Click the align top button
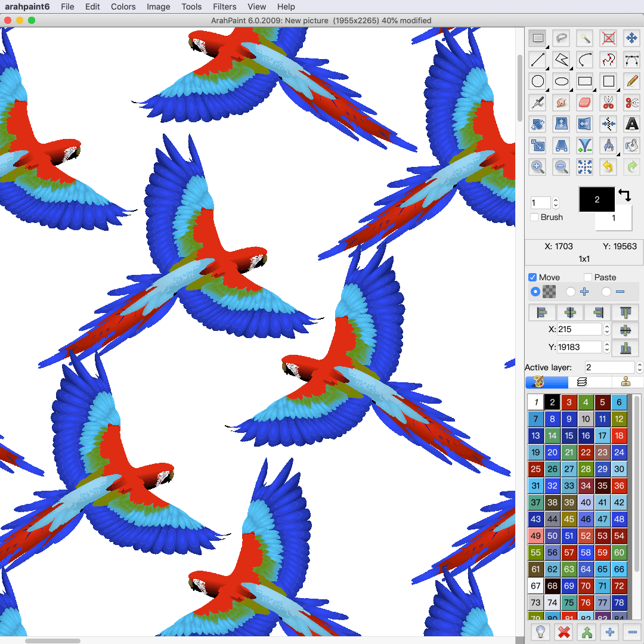 click(626, 312)
